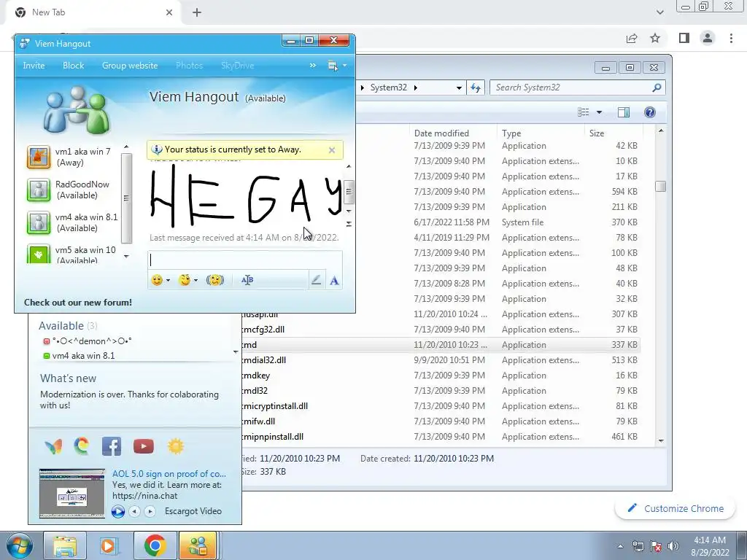Screen dimensions: 747x560
Task: Open Invite in the chat toolbar
Action: (34, 66)
